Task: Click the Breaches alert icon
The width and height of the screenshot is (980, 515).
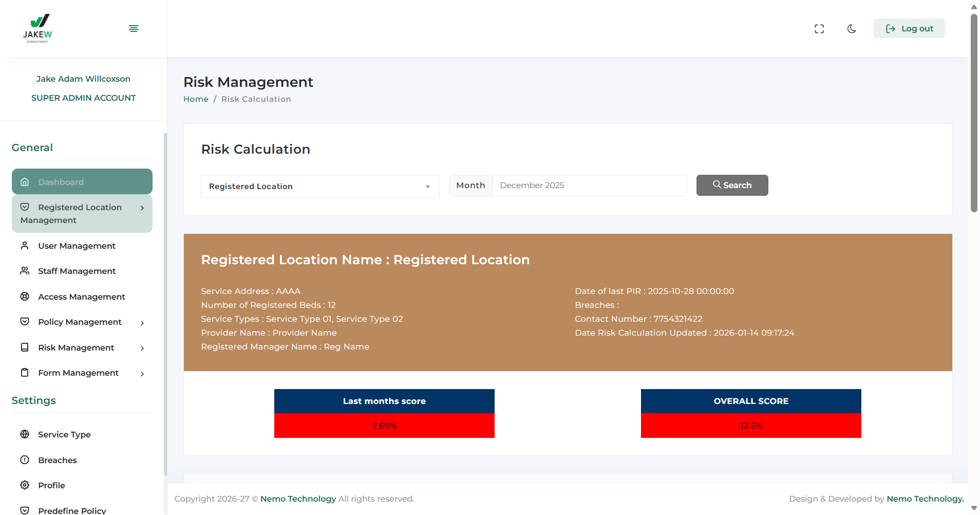Action: 25,460
